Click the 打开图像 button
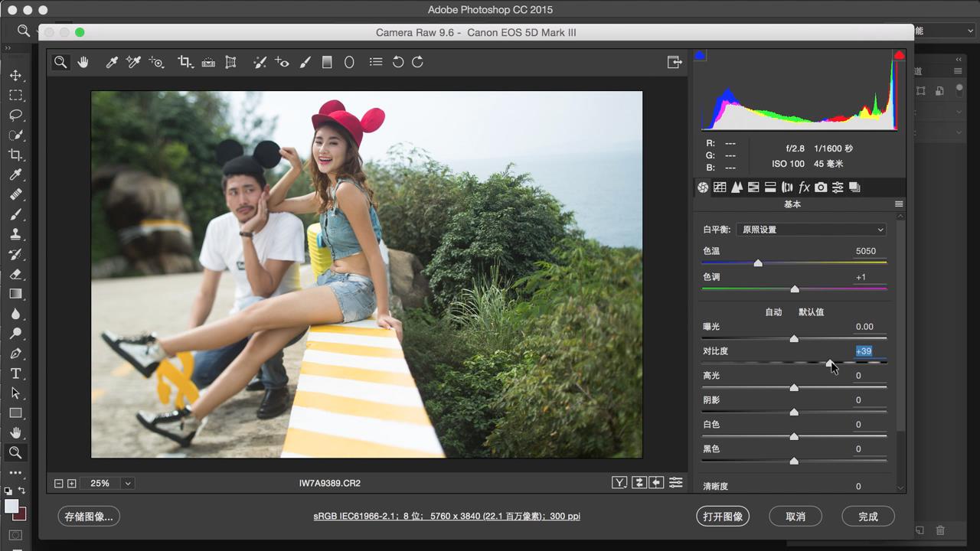The height and width of the screenshot is (551, 980). pyautogui.click(x=723, y=517)
